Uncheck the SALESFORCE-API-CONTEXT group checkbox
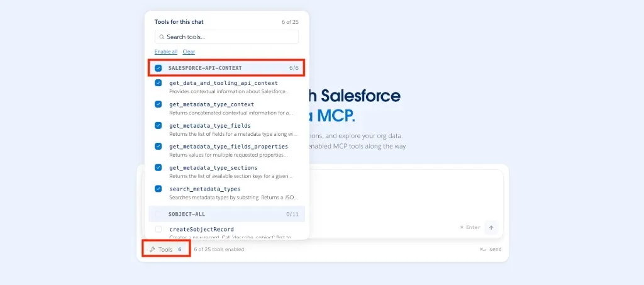This screenshot has width=644, height=285. [x=158, y=68]
